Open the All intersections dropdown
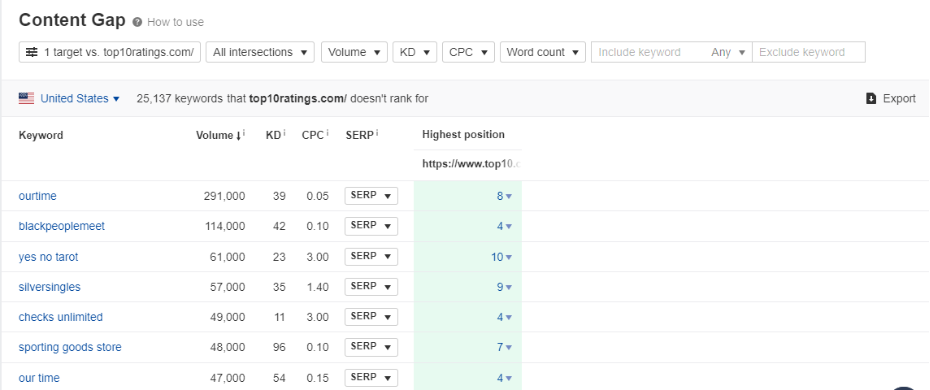This screenshot has height=390, width=930. tap(260, 52)
